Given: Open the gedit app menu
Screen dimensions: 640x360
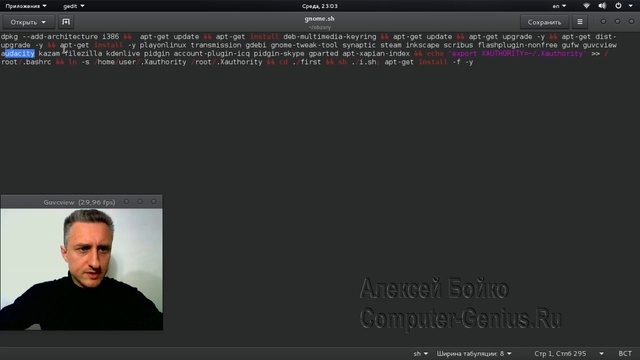Looking at the screenshot, I should (x=73, y=6).
